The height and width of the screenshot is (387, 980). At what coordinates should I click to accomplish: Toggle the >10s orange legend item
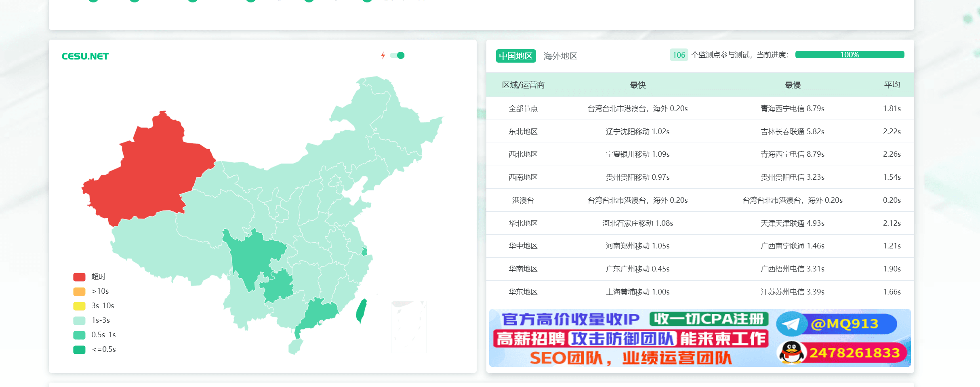click(91, 291)
